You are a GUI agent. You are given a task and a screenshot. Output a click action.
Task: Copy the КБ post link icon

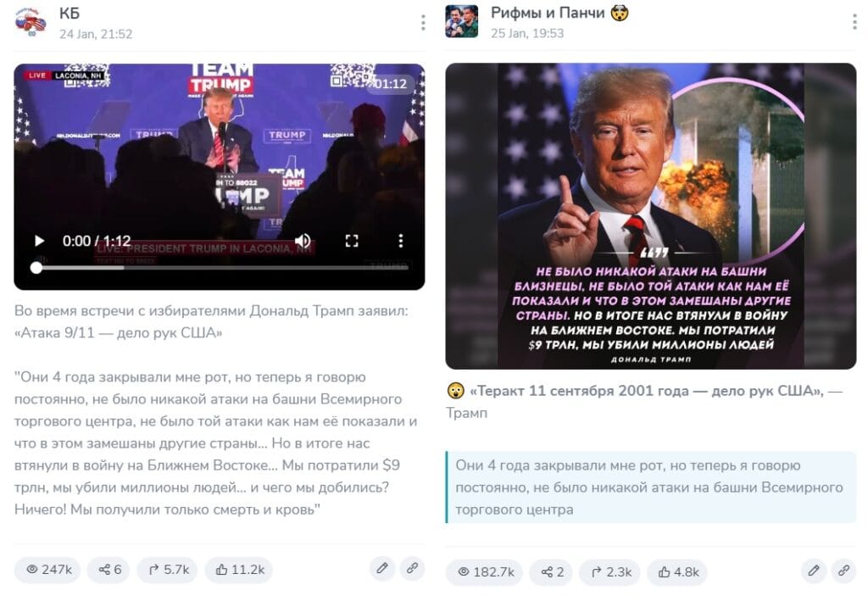coord(413,568)
